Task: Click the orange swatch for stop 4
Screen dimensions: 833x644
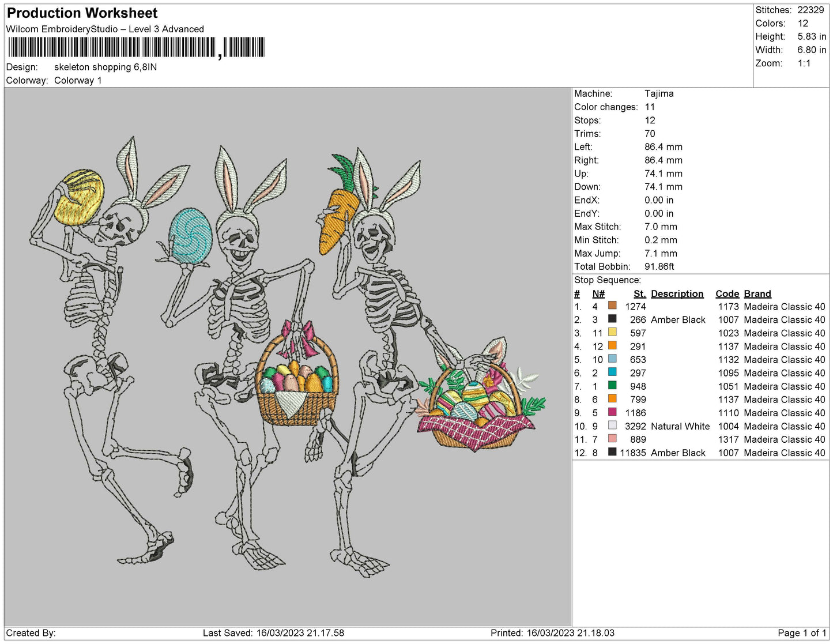Action: (x=612, y=345)
